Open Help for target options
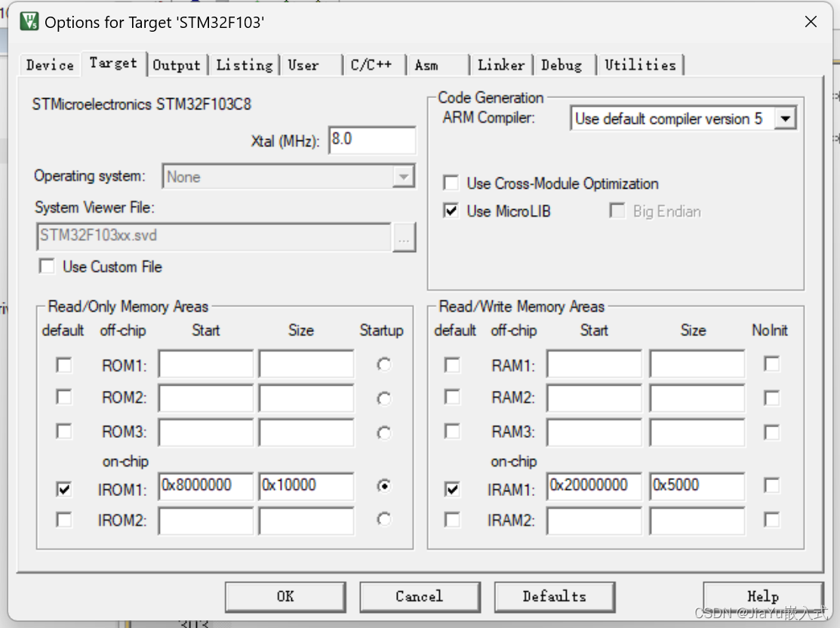 (763, 596)
